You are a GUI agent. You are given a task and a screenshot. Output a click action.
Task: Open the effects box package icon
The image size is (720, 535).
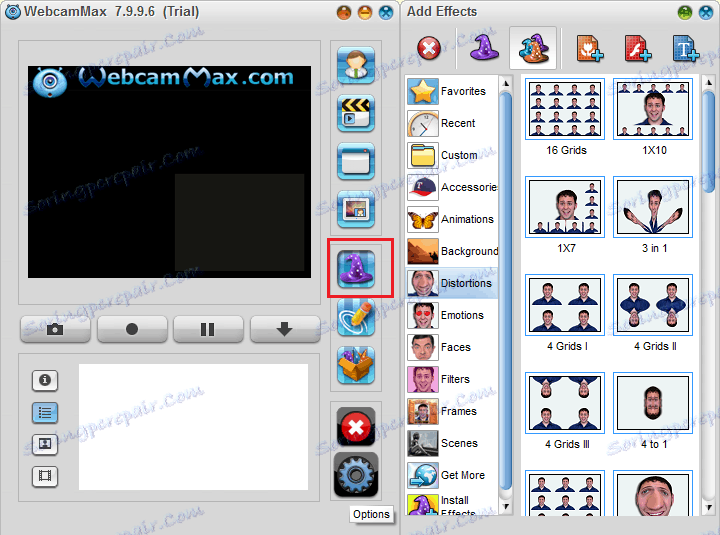click(x=356, y=365)
